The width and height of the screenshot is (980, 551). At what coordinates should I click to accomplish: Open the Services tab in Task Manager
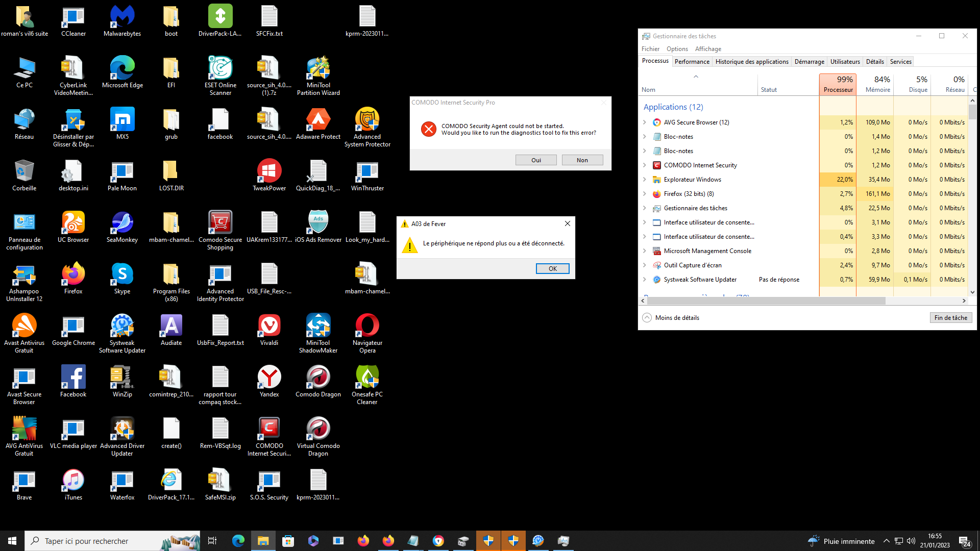[x=900, y=62]
